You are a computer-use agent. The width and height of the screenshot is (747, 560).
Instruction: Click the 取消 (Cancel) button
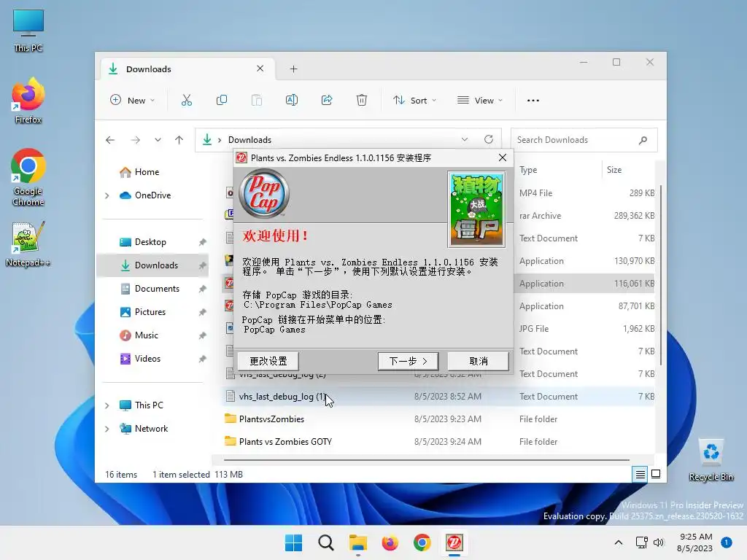coord(479,361)
